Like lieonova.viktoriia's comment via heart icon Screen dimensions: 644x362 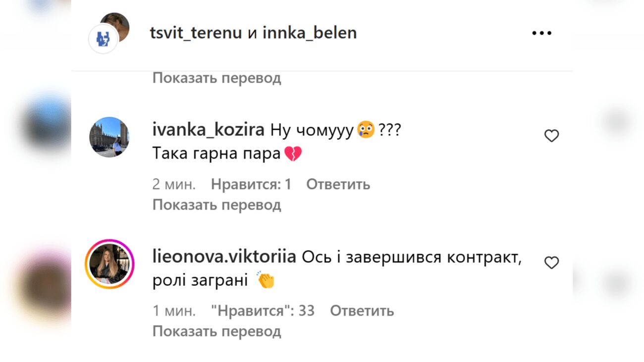point(551,262)
